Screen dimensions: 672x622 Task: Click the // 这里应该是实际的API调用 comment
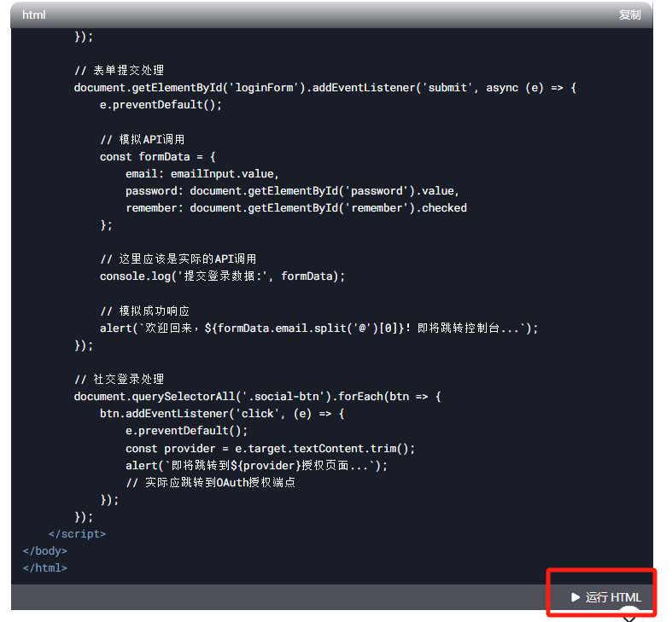[x=178, y=259]
